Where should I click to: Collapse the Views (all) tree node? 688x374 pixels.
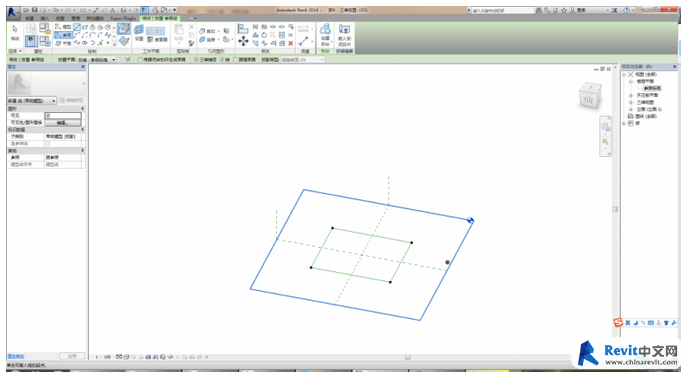[624, 75]
